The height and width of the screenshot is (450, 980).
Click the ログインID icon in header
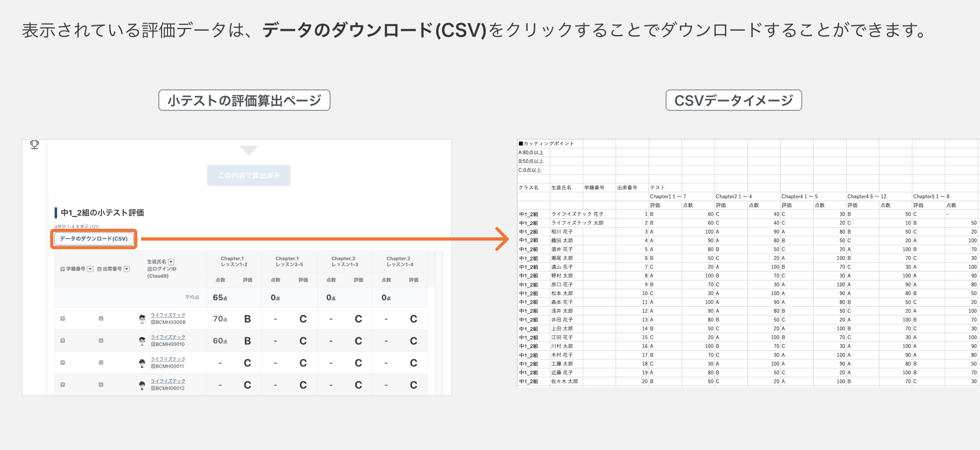(150, 269)
